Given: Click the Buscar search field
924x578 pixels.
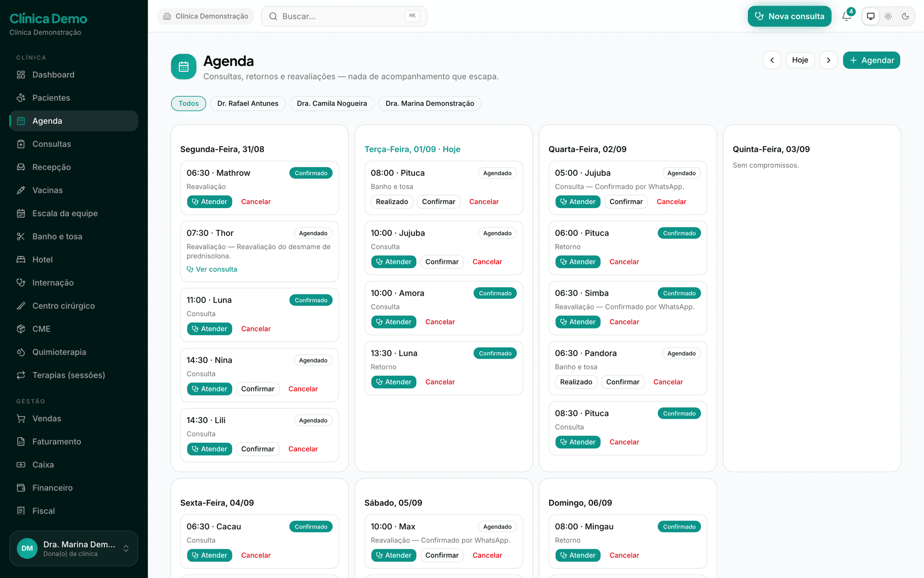Looking at the screenshot, I should click(x=344, y=16).
